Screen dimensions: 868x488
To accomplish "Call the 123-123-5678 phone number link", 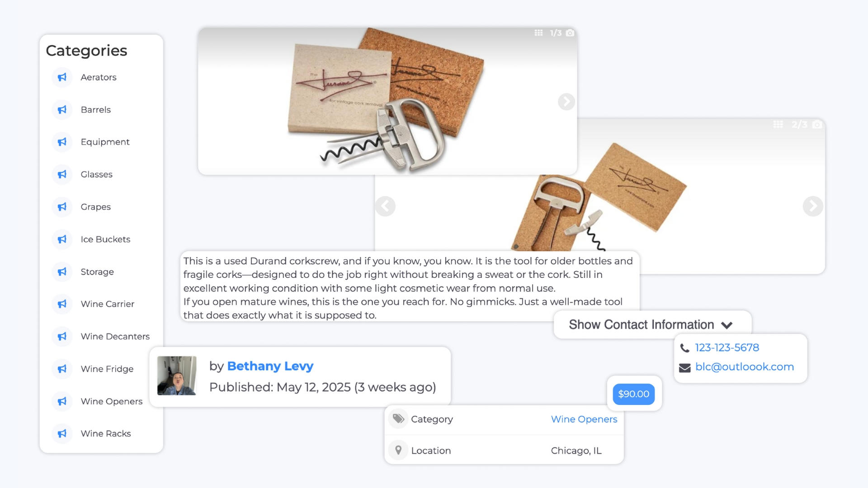I will click(x=727, y=347).
